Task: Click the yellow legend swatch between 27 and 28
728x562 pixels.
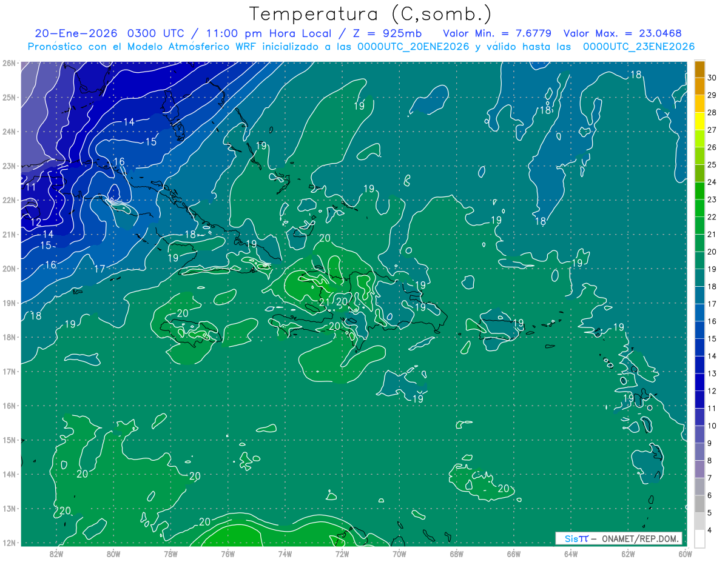Action: pos(699,121)
